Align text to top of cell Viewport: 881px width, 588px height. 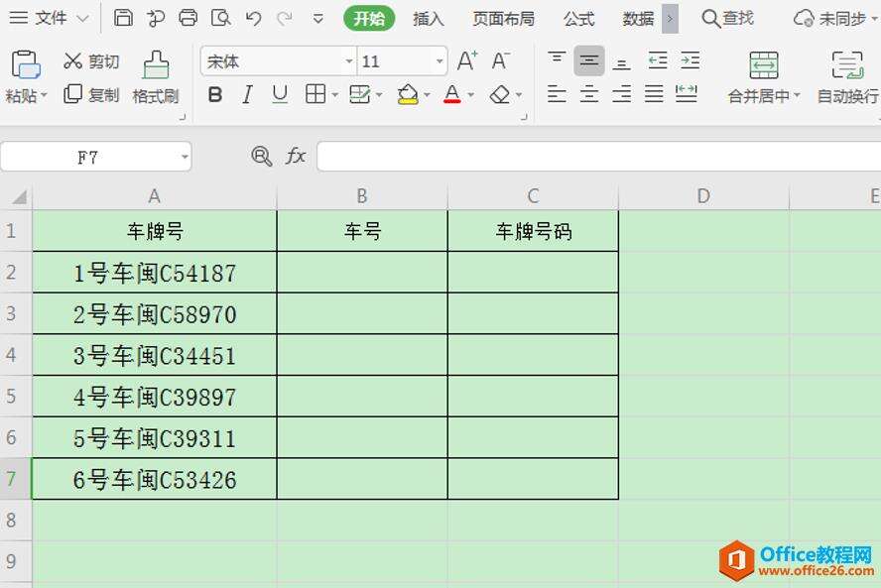(557, 59)
